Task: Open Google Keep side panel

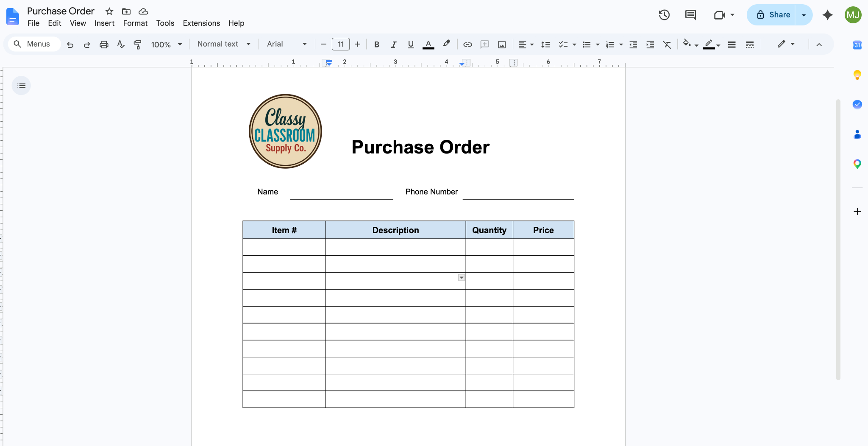Action: 857,75
